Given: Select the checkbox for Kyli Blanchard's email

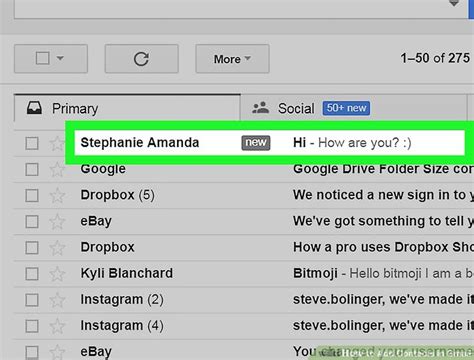Looking at the screenshot, I should tap(32, 274).
